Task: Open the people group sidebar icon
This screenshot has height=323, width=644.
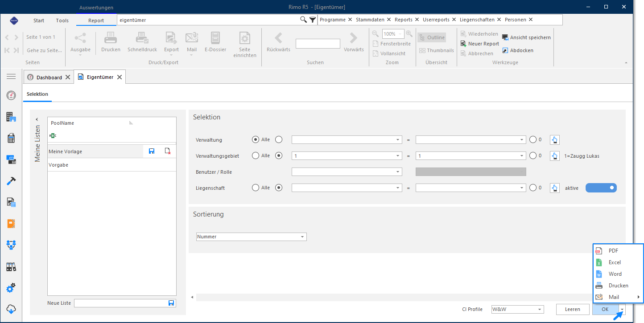Action: [x=11, y=245]
